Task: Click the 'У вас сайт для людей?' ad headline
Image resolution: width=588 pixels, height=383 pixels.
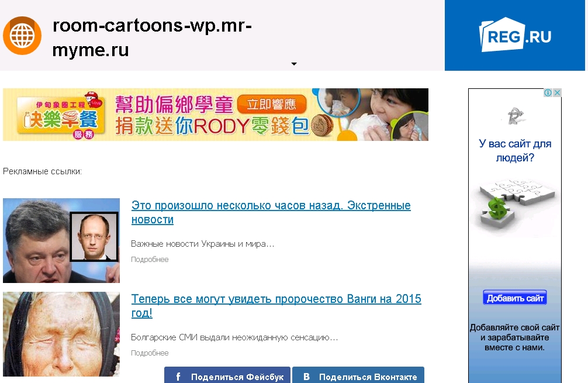Action: click(x=515, y=151)
